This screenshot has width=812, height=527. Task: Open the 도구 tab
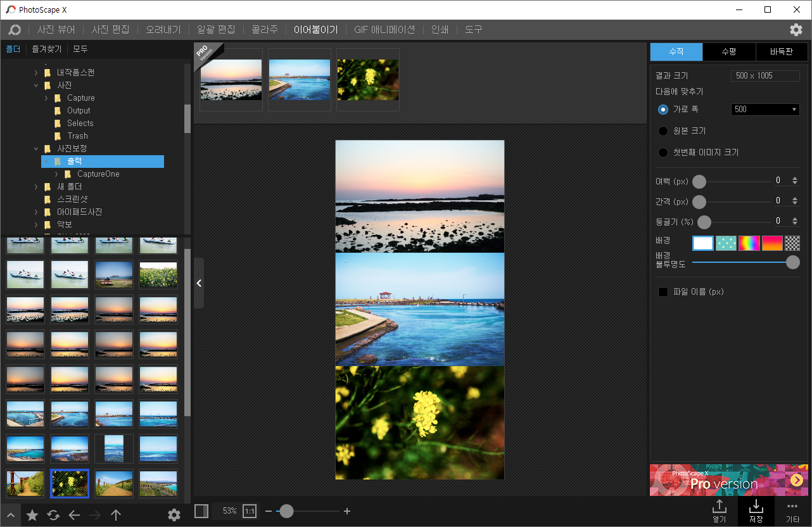[473, 30]
